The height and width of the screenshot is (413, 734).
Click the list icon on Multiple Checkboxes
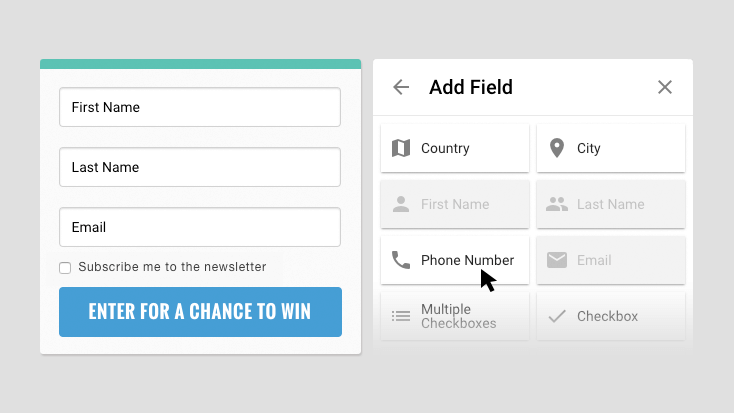pyautogui.click(x=401, y=316)
